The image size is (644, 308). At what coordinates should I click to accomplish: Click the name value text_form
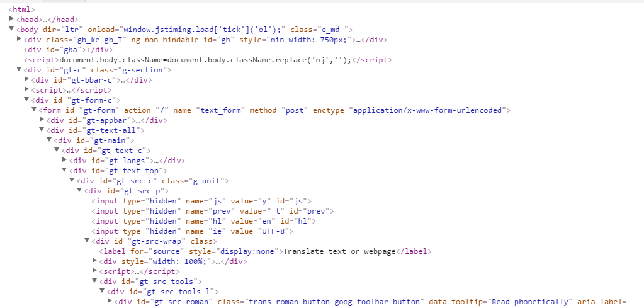tap(222, 110)
